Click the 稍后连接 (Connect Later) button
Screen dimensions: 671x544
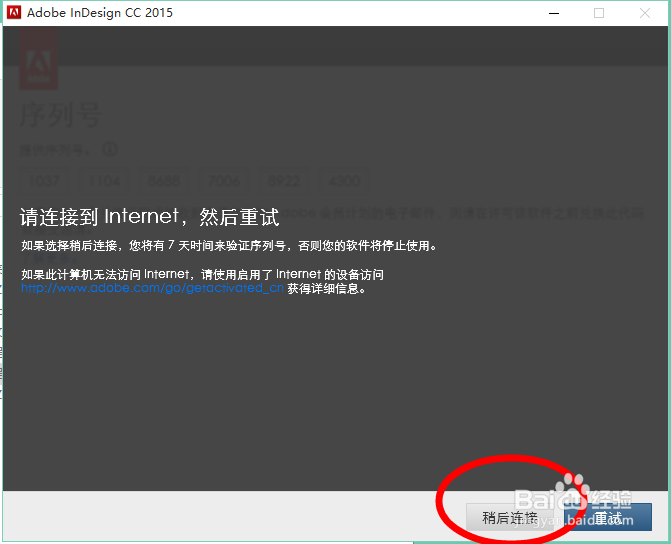tap(510, 517)
